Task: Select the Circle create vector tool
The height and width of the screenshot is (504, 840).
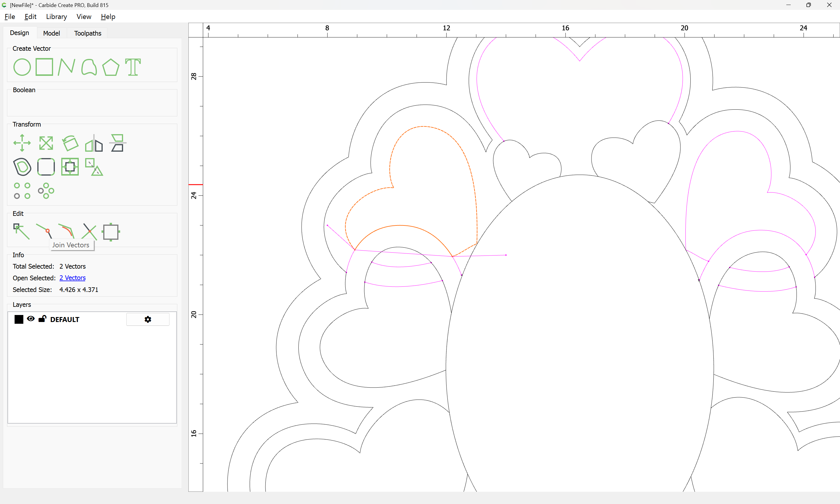Action: [x=22, y=67]
